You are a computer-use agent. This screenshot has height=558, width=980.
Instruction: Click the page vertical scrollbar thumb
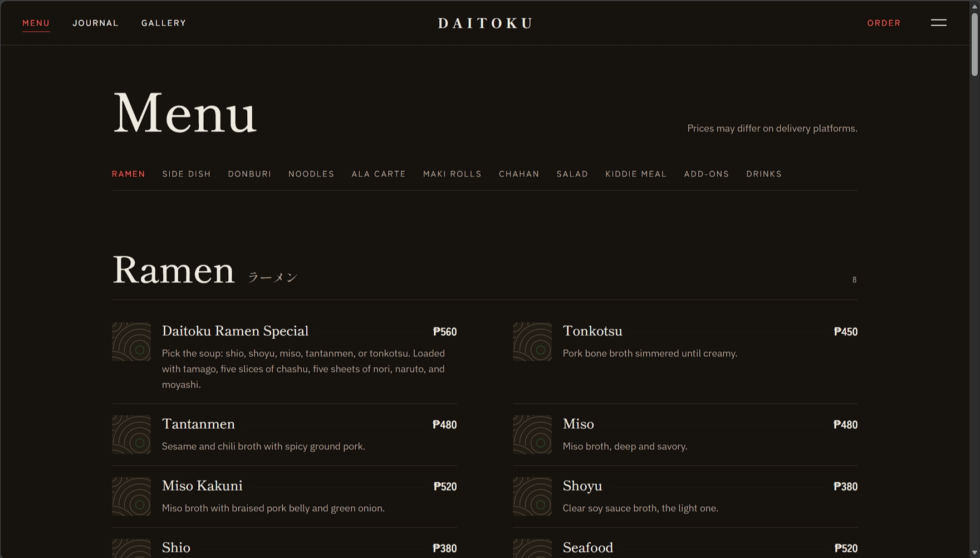click(x=974, y=45)
